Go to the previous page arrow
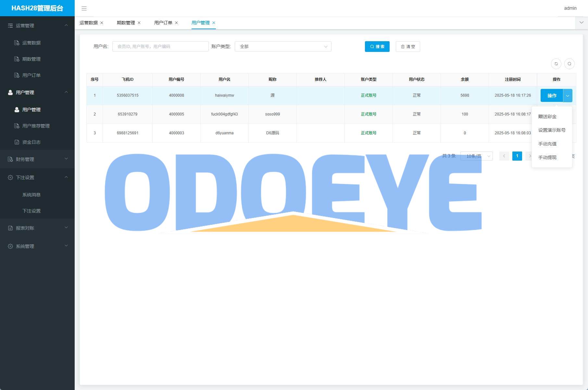Viewport: 588px width, 390px height. pos(504,156)
